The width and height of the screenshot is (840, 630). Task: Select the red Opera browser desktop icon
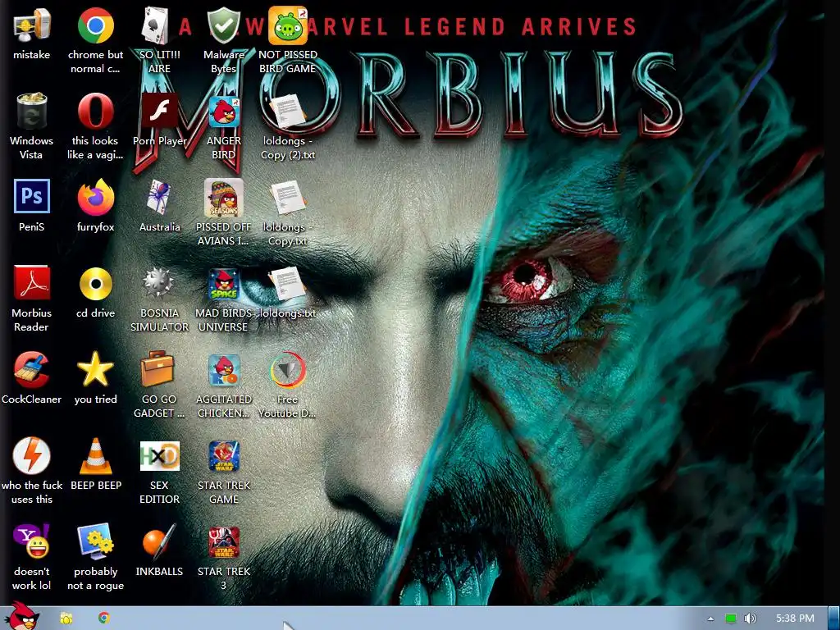pyautogui.click(x=95, y=112)
